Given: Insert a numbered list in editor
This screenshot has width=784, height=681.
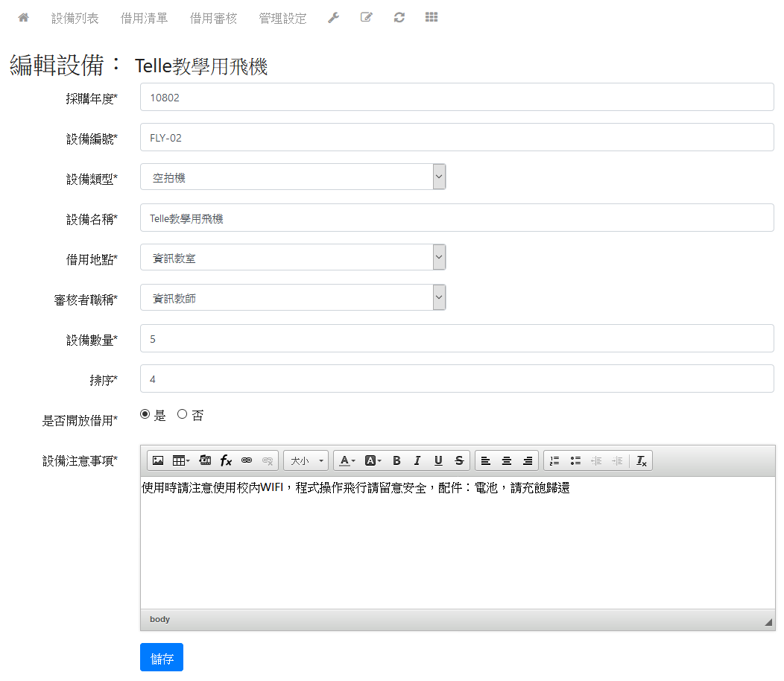Looking at the screenshot, I should pos(554,461).
